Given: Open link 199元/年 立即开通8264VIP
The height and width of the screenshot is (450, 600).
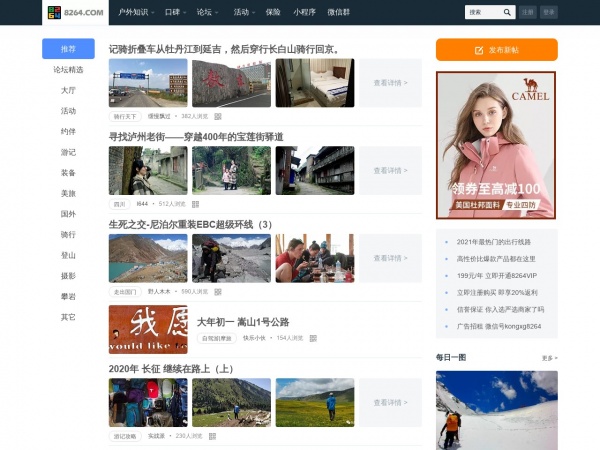Looking at the screenshot, I should point(497,276).
